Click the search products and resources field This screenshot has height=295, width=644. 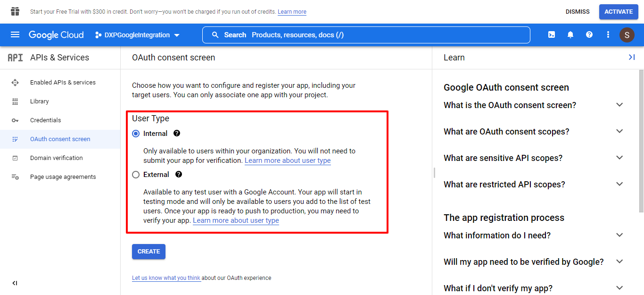366,35
